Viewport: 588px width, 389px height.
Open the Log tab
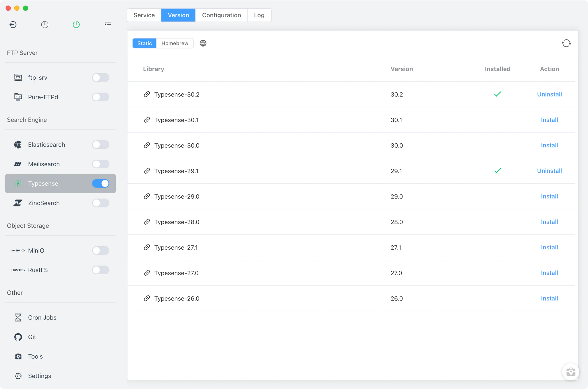[x=259, y=15]
